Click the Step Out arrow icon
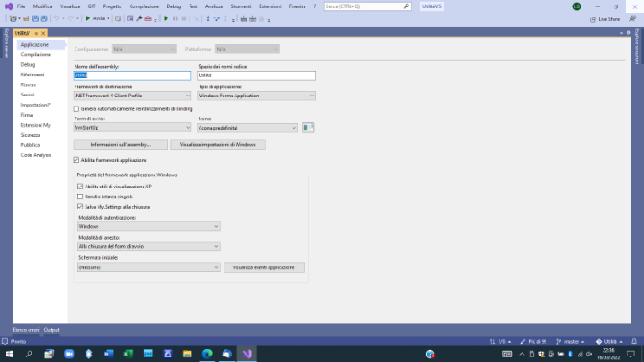644x362 pixels. coord(225,18)
